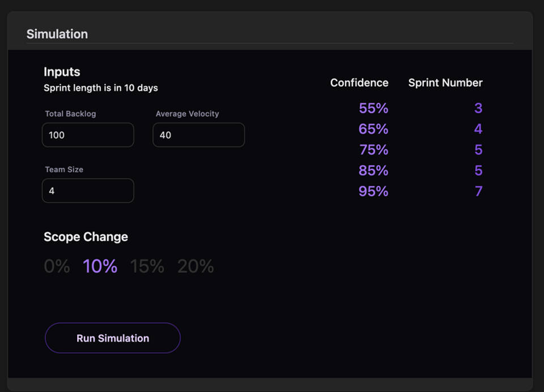The width and height of the screenshot is (544, 392).
Task: Click the Simulation panel title
Action: tap(57, 34)
